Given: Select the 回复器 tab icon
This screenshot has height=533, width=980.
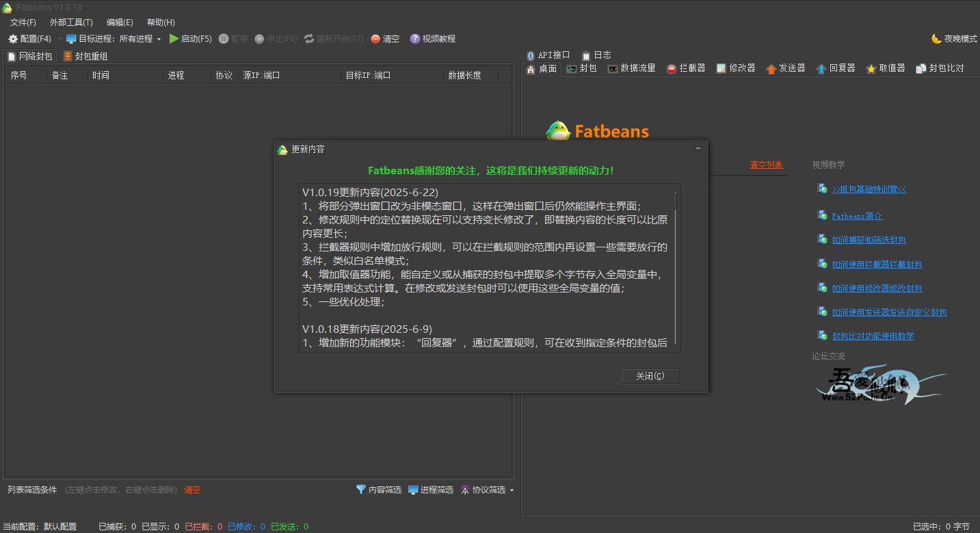Looking at the screenshot, I should tap(821, 68).
